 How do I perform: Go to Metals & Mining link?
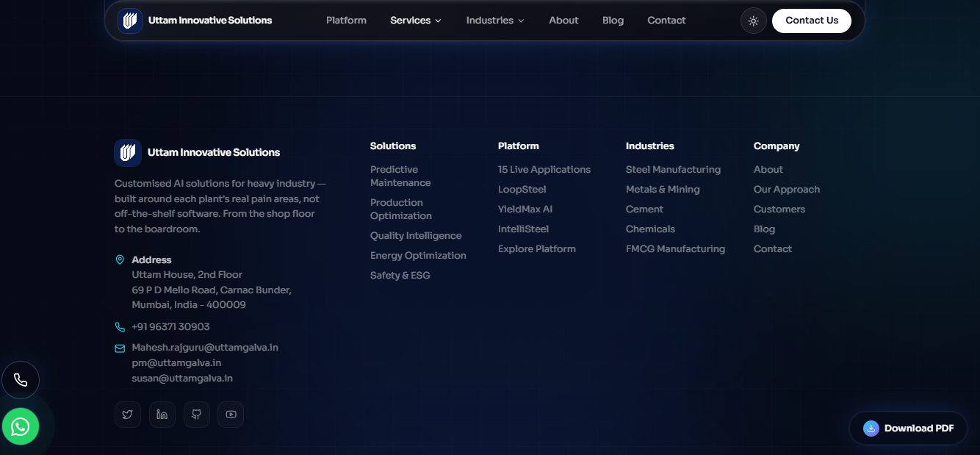(663, 190)
